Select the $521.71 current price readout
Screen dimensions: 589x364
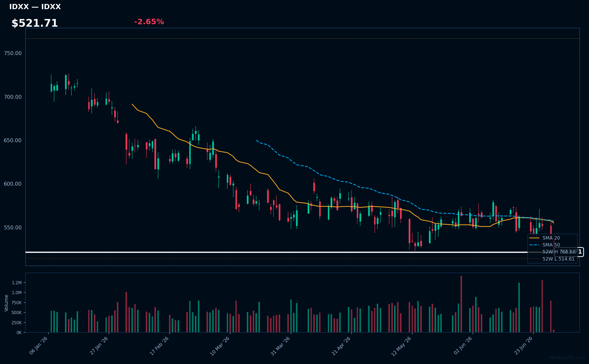(35, 23)
